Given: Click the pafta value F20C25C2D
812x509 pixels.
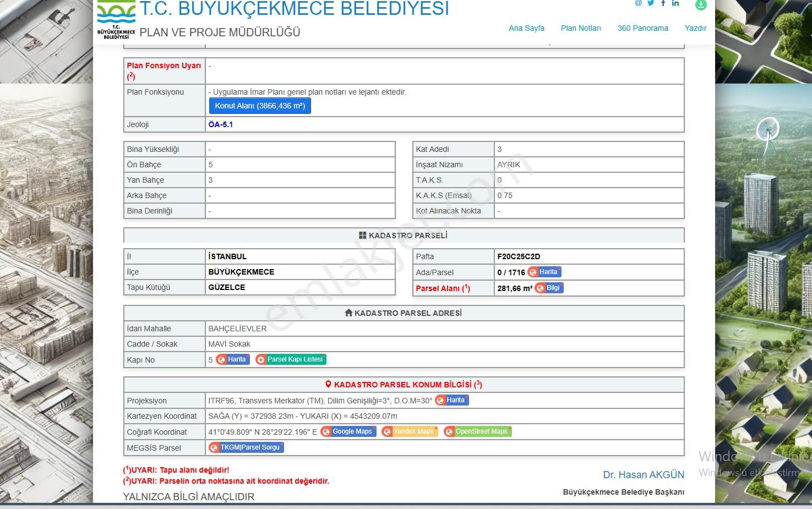Looking at the screenshot, I should point(519,256).
